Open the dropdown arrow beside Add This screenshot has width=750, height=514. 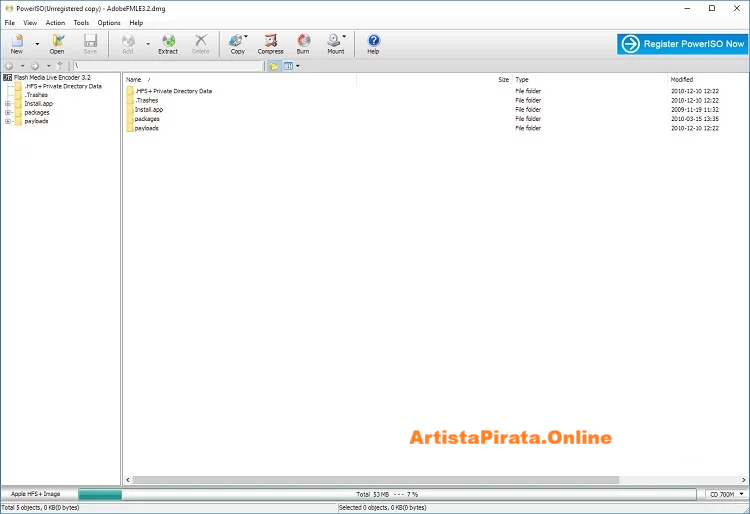coord(148,44)
